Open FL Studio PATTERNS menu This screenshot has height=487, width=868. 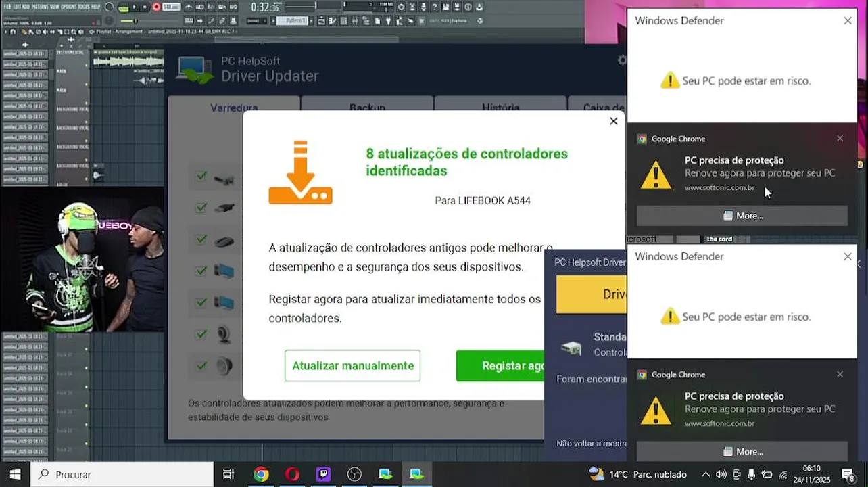41,7
